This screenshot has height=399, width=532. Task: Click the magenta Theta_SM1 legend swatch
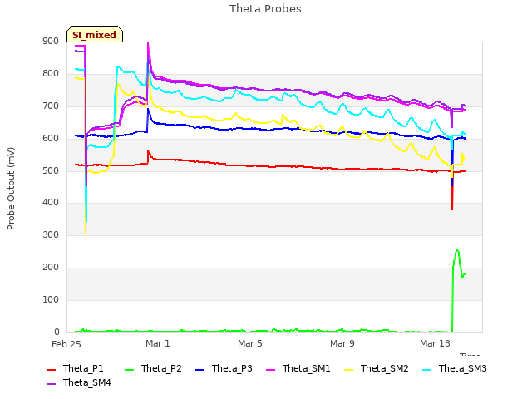(x=271, y=369)
